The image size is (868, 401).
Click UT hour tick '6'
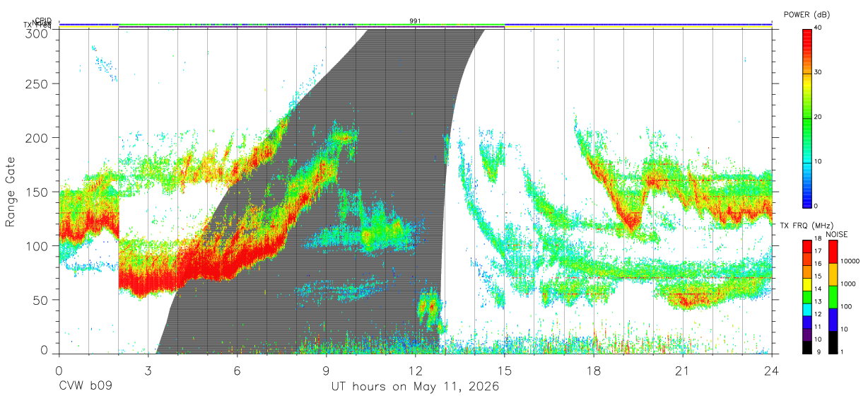point(237,371)
